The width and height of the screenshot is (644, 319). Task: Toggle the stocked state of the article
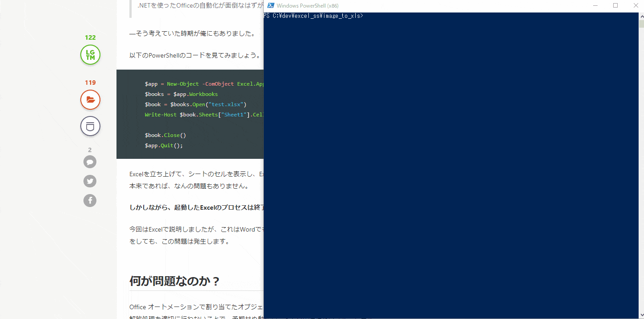click(90, 99)
